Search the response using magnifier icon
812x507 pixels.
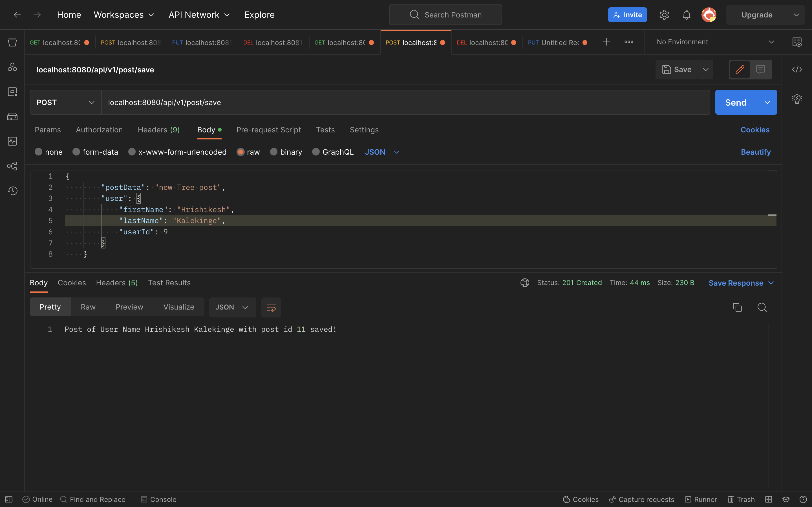(762, 307)
